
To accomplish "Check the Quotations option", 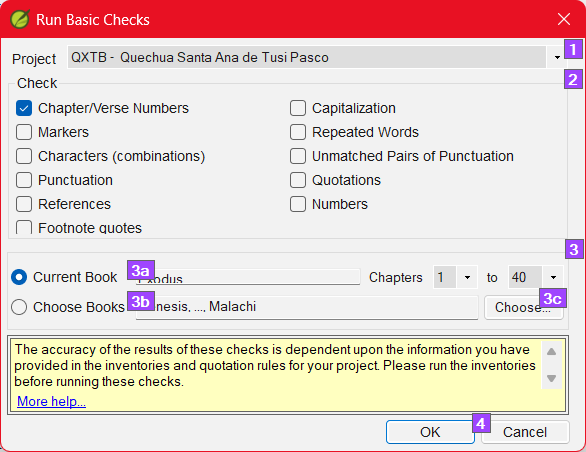I will click(298, 180).
